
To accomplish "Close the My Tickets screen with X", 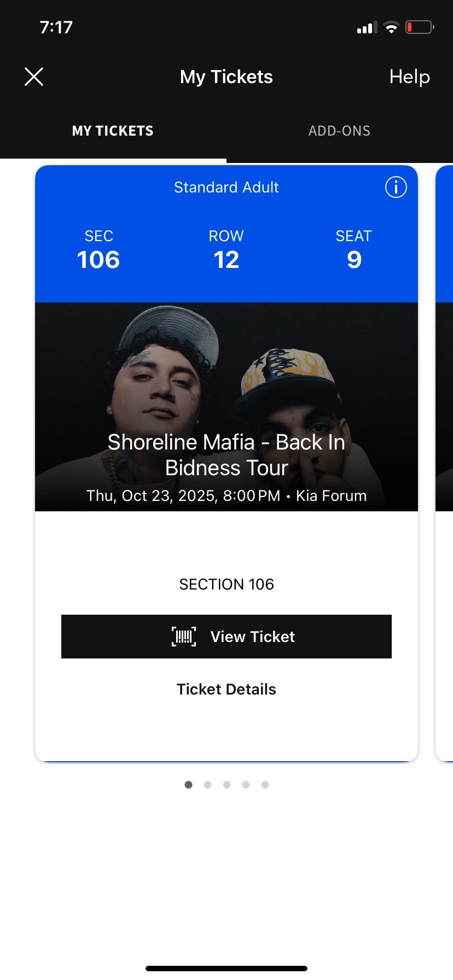I will (34, 77).
